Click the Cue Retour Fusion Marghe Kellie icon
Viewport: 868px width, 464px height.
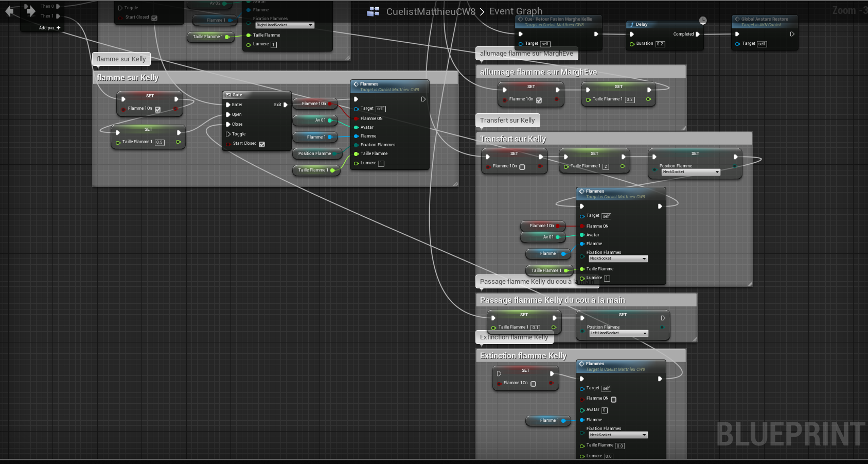[x=520, y=19]
